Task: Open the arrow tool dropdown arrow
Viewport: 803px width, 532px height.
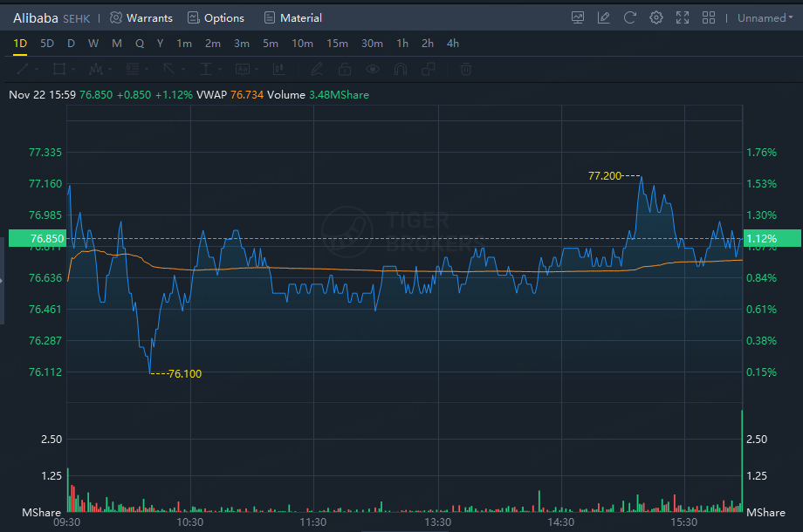Action: [x=183, y=70]
